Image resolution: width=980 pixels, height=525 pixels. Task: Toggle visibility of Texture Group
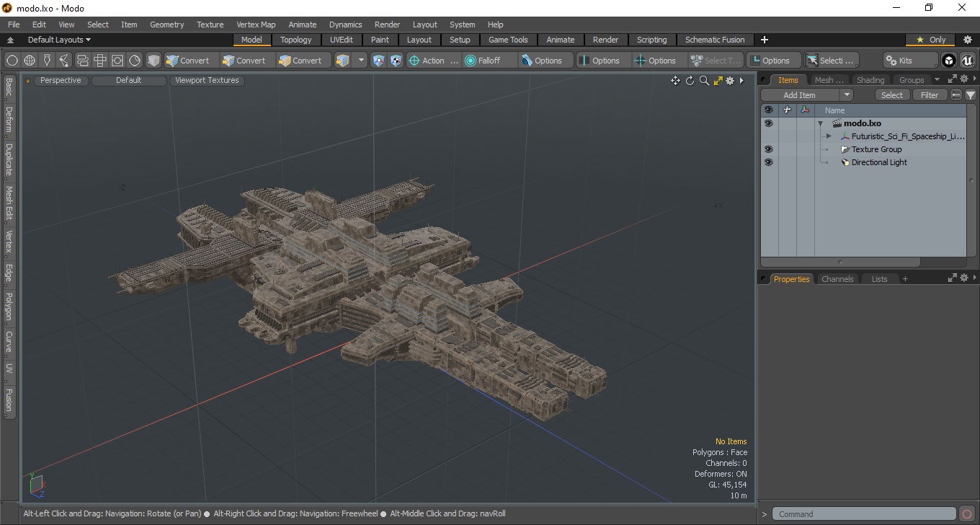(x=768, y=149)
